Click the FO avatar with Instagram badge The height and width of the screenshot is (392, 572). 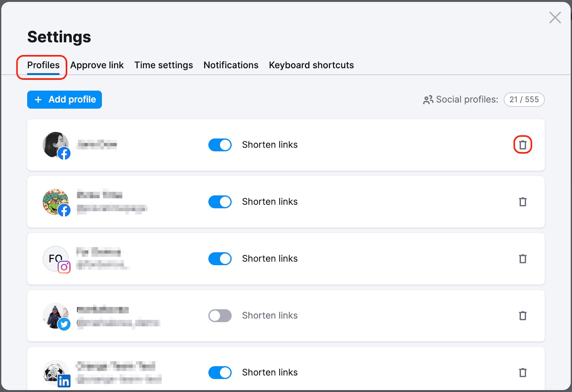click(56, 259)
